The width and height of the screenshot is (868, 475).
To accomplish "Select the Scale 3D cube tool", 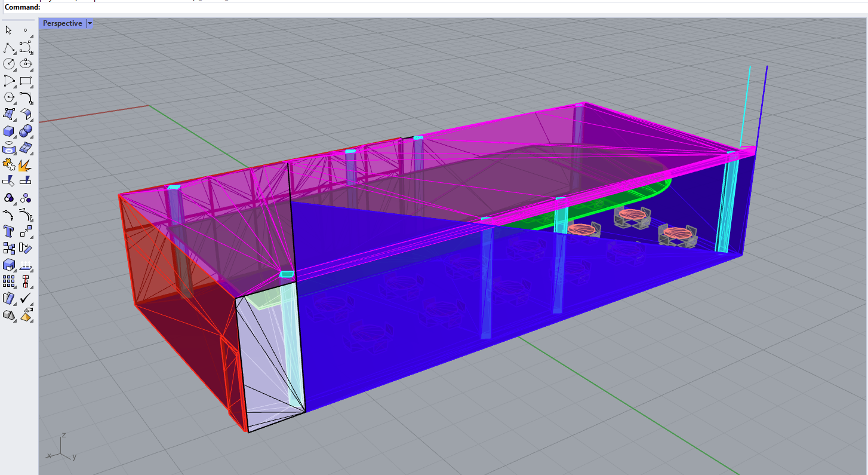I will click(9, 264).
